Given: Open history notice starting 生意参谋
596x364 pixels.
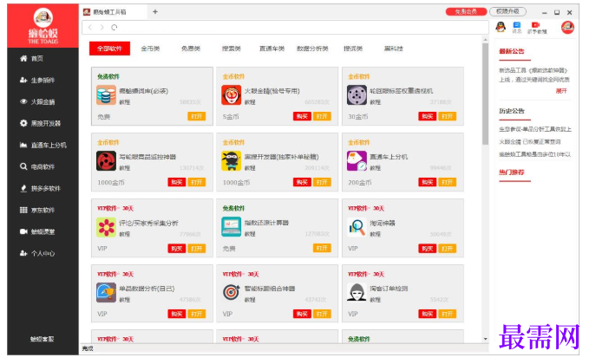Looking at the screenshot, I should [534, 129].
